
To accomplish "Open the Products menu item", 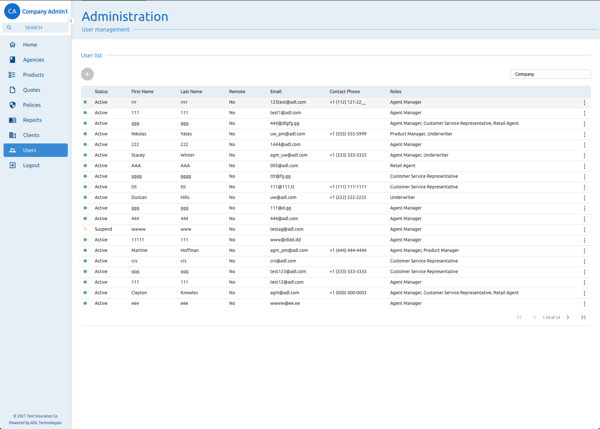I will click(x=36, y=75).
